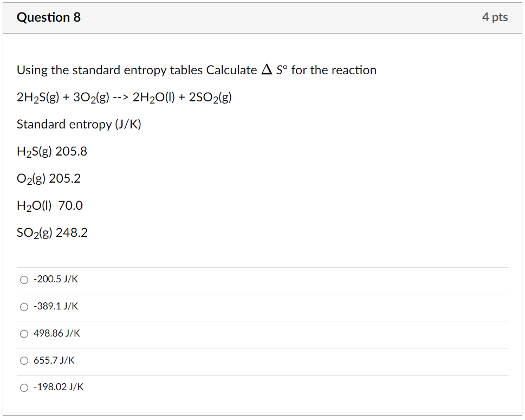Click the question prompt about standard entropy
Image resolution: width=525 pixels, height=420 pixels.
tap(196, 70)
